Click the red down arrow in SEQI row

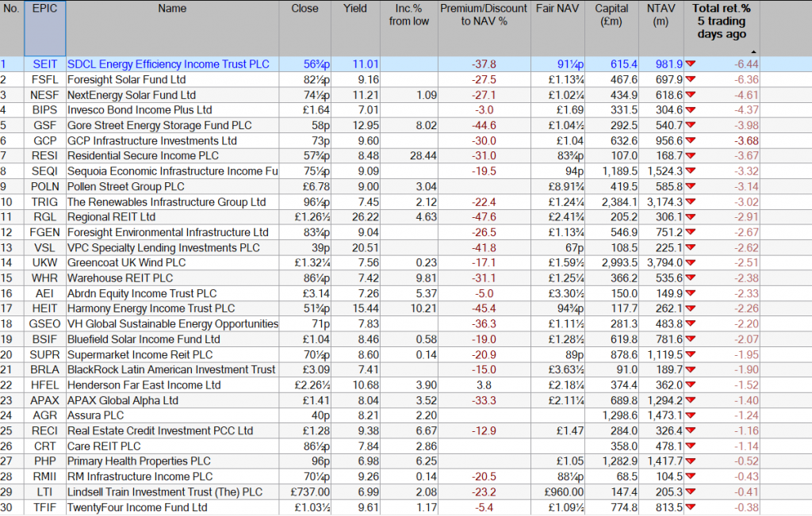coord(691,170)
